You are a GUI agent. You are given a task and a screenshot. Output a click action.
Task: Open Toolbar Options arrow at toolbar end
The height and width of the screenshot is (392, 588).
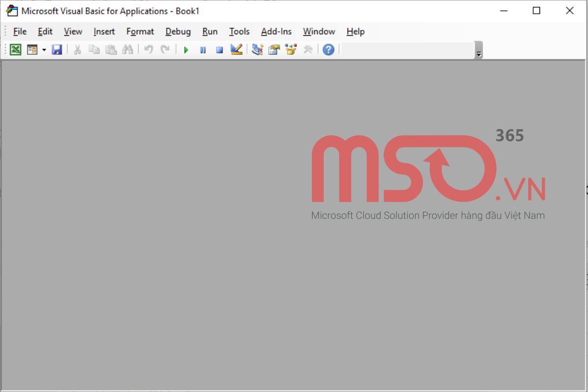(479, 50)
